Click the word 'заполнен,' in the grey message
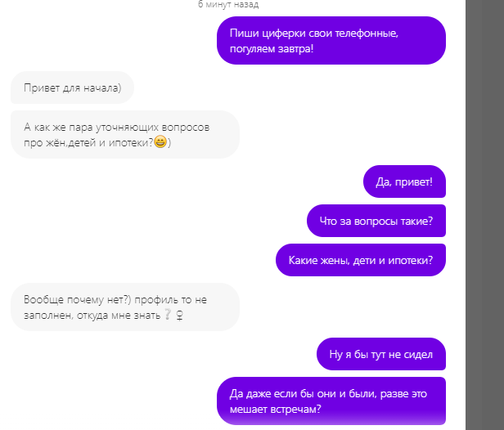This screenshot has width=504, height=430. tap(48, 316)
